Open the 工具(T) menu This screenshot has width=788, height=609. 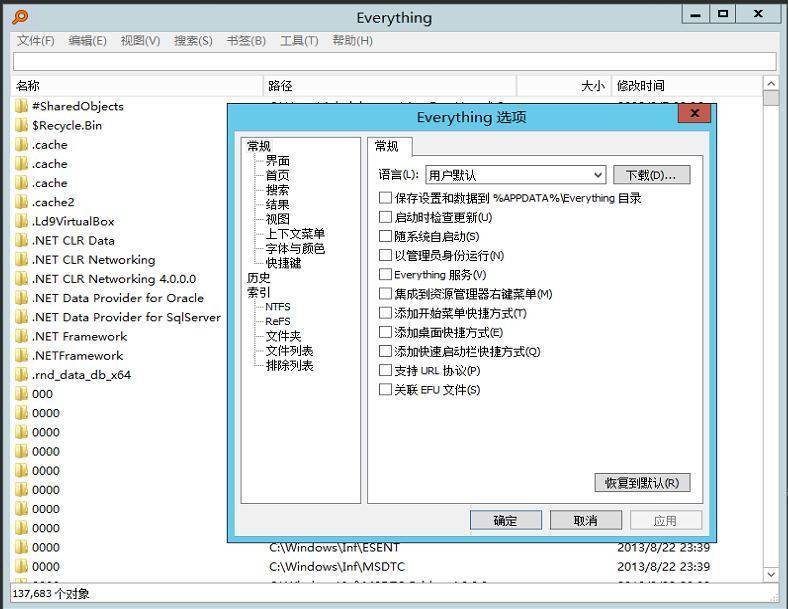coord(299,41)
